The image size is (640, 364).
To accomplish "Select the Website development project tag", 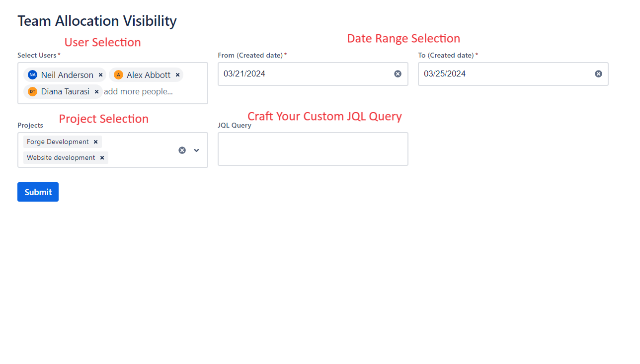I will (x=61, y=158).
